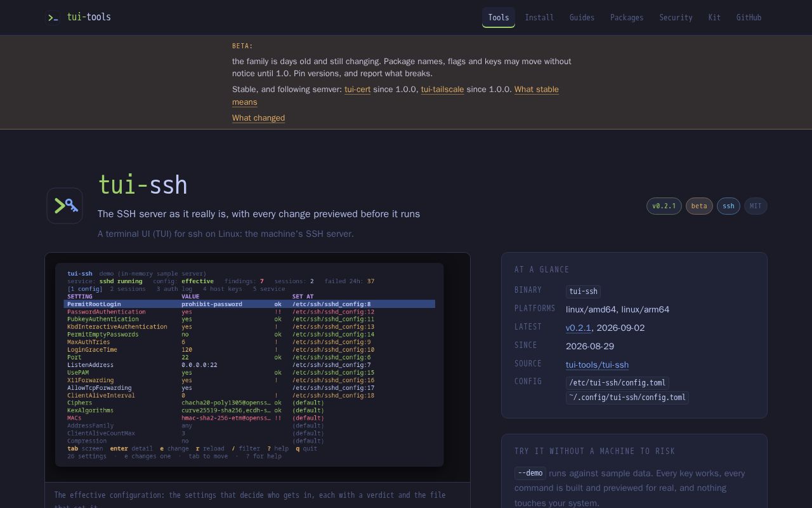This screenshot has width=812, height=508.
Task: Click the 'BETA:' banner label
Action: [x=242, y=46]
